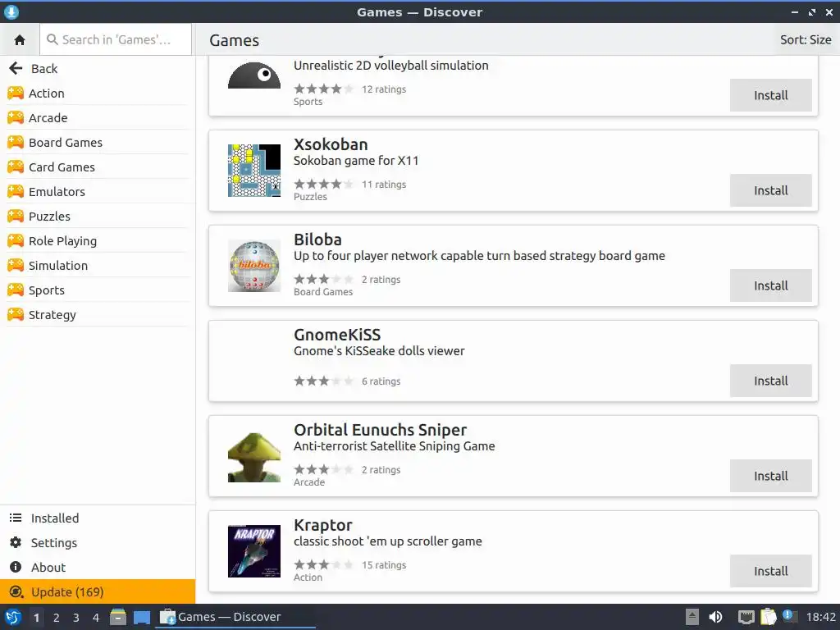The image size is (840, 630).
Task: Click the taskbar volume speaker icon
Action: point(715,617)
